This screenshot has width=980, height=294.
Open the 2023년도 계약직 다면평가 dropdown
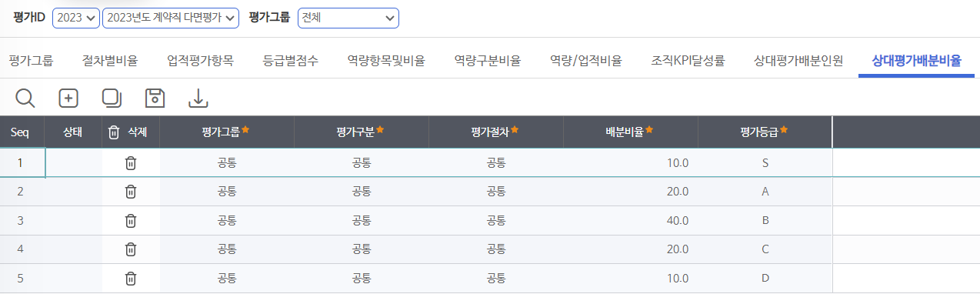171,18
